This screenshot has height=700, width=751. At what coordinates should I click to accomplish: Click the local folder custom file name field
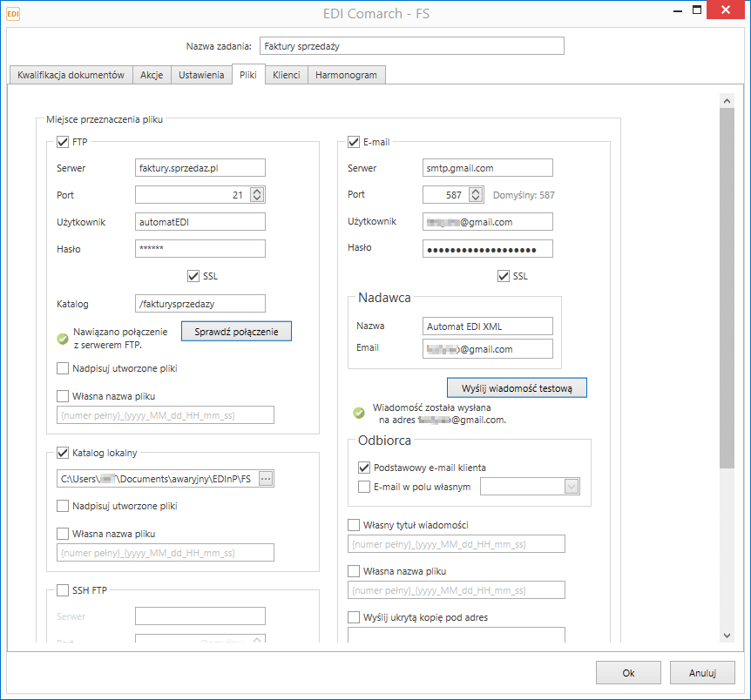(166, 553)
